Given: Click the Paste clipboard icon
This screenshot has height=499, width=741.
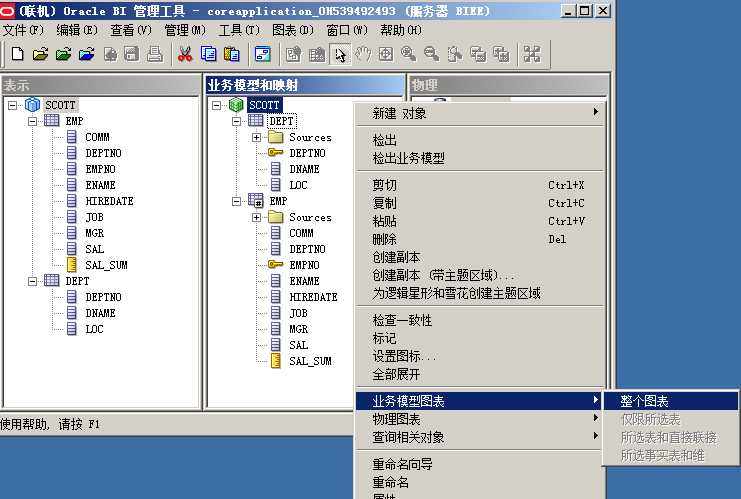Looking at the screenshot, I should click(231, 54).
